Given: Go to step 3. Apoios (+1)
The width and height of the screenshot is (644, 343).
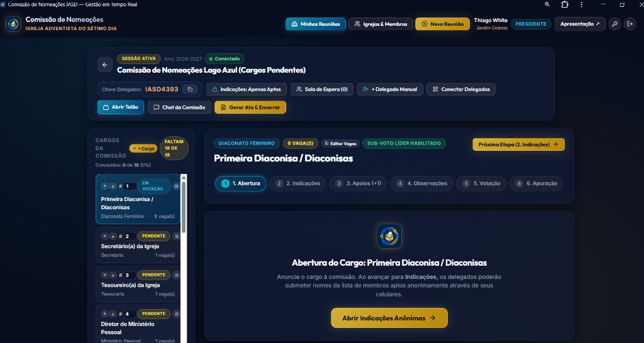Looking at the screenshot, I should coord(358,183).
